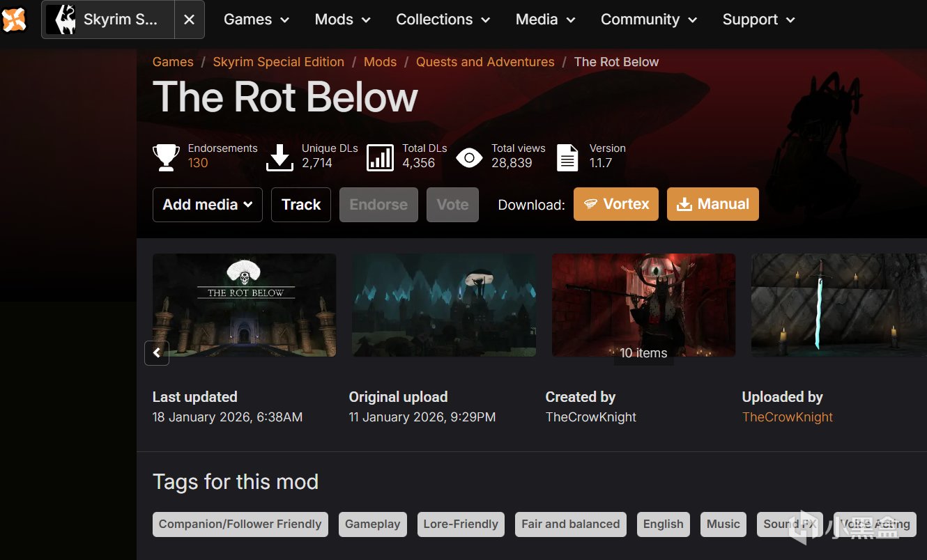Select the Fair and balanced tag

click(x=571, y=524)
